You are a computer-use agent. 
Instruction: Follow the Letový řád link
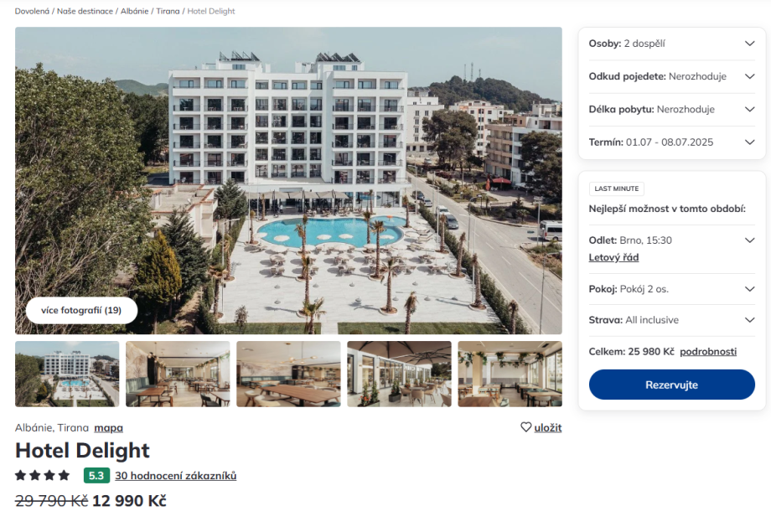tap(613, 257)
